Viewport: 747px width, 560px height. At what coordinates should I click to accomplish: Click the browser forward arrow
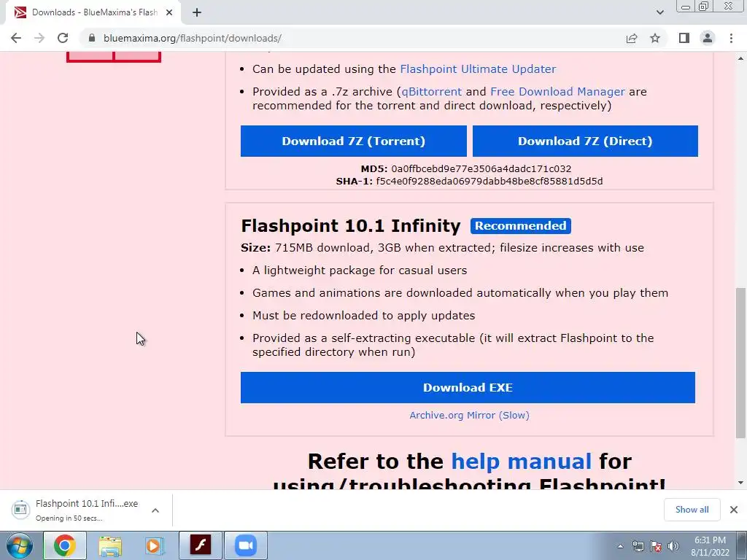39,38
